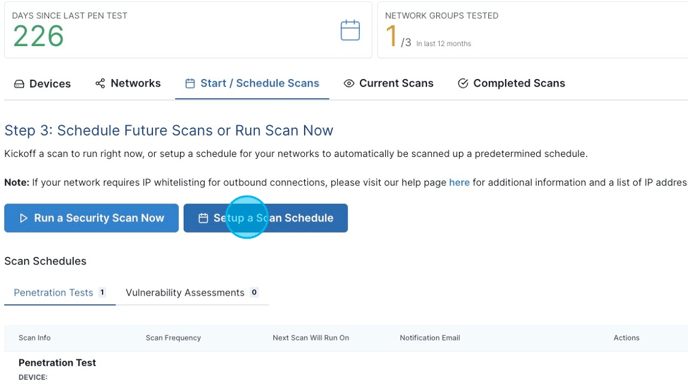Click the Next Scan Will Run On header

(311, 338)
